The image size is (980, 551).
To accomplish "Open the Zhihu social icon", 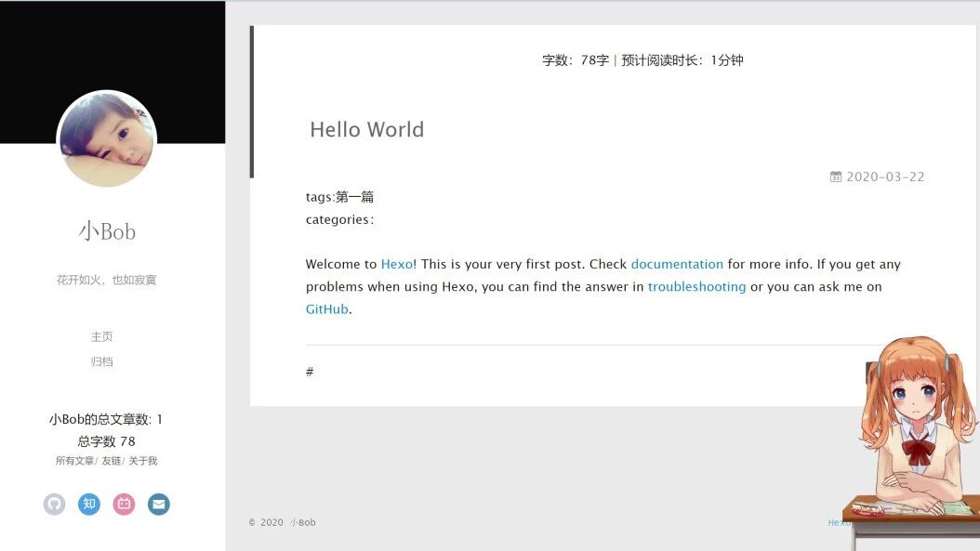I will tap(89, 505).
